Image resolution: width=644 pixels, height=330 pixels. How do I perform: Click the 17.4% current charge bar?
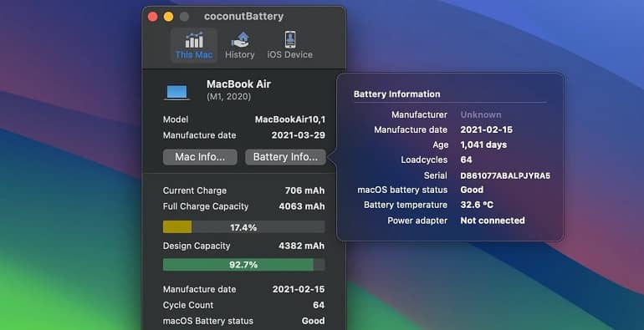[x=244, y=227]
